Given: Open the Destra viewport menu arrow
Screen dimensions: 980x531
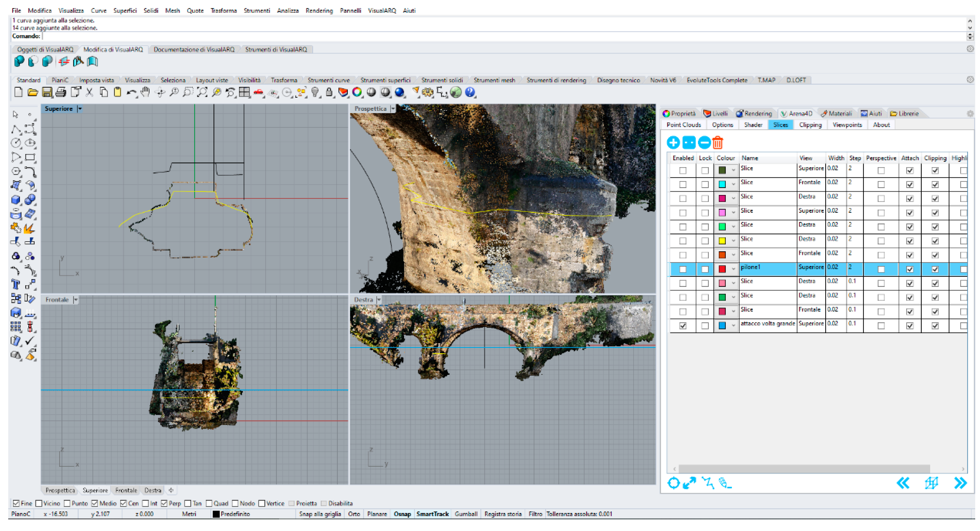Looking at the screenshot, I should [379, 300].
